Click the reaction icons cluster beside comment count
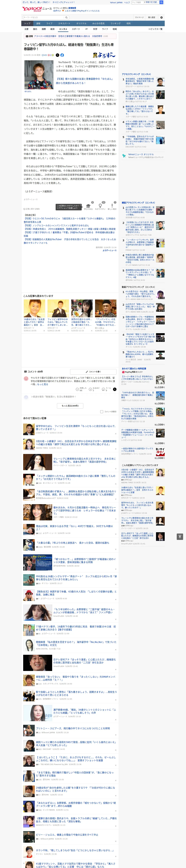This screenshot has height=868, width=186. (x=51, y=55)
